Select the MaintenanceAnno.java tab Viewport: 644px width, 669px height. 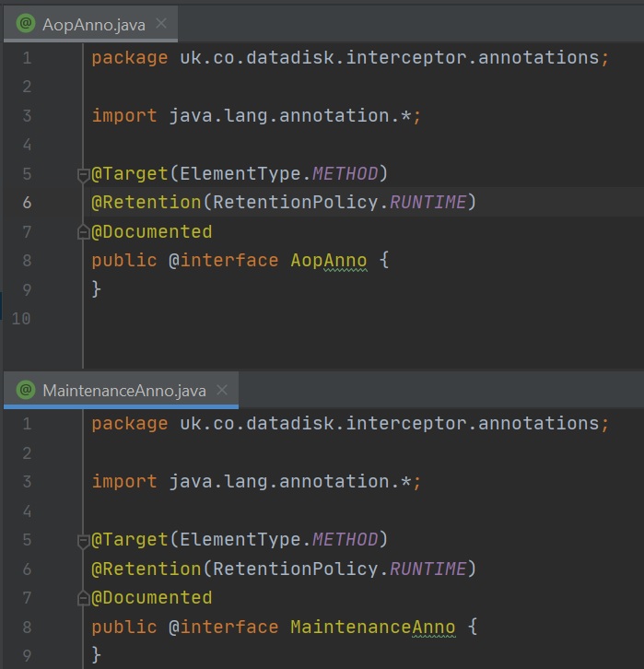123,390
